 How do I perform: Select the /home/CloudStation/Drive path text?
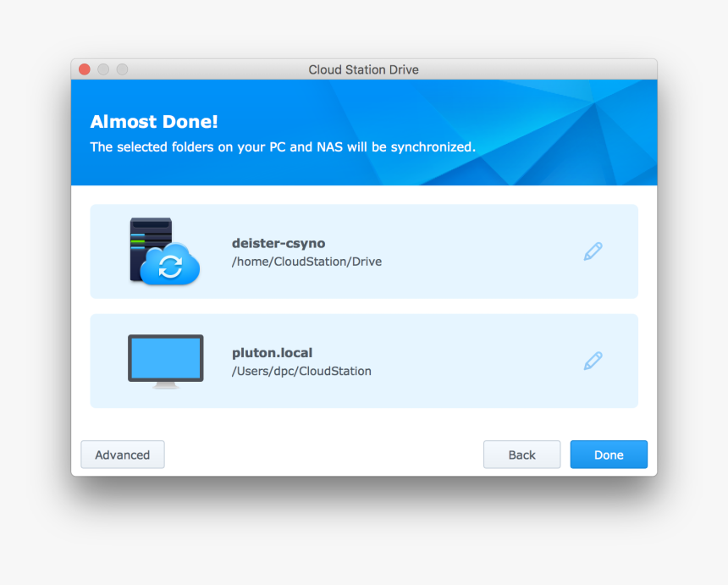[x=307, y=262]
